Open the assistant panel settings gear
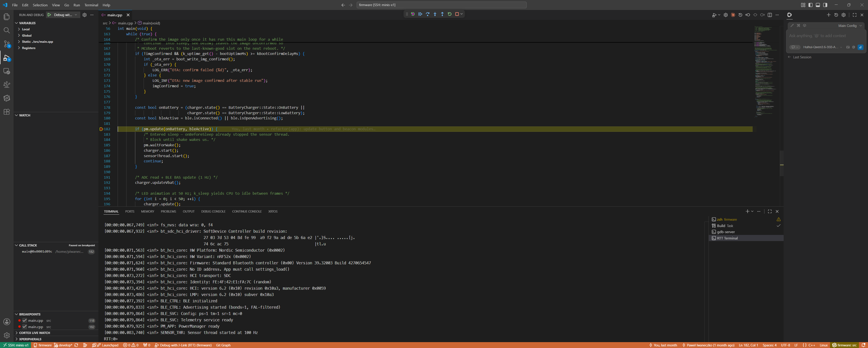Screen dimensions: 868x348 843,15
